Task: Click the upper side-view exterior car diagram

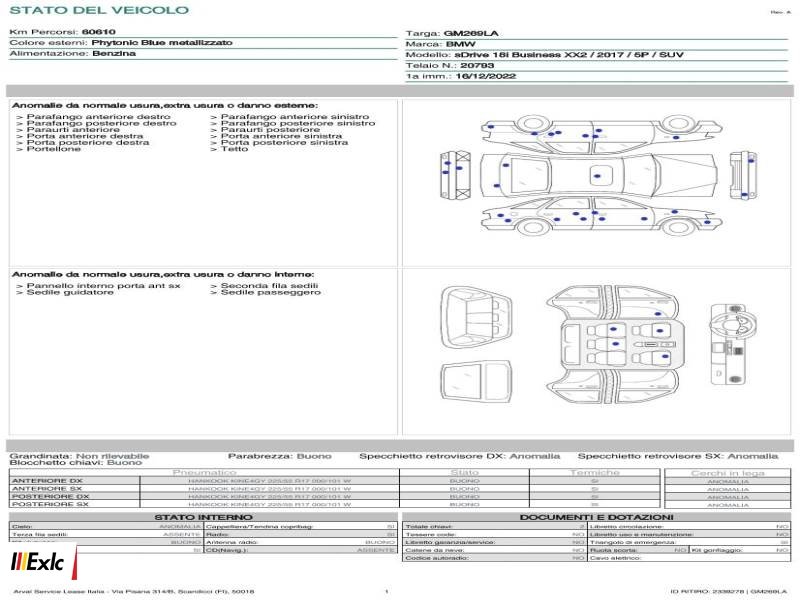Action: (602, 132)
